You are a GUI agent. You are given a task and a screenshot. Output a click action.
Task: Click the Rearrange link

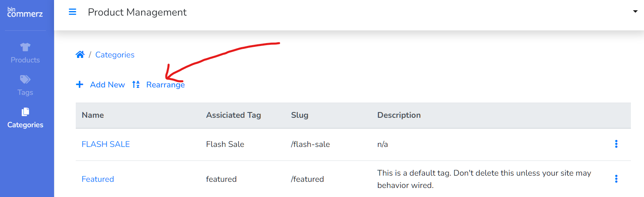(x=165, y=85)
